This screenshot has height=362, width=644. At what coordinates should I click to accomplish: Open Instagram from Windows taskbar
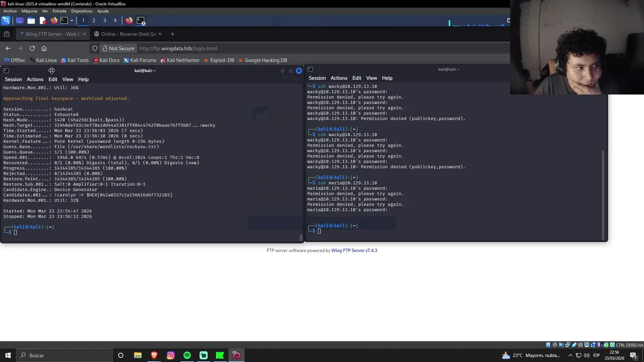pos(171,355)
